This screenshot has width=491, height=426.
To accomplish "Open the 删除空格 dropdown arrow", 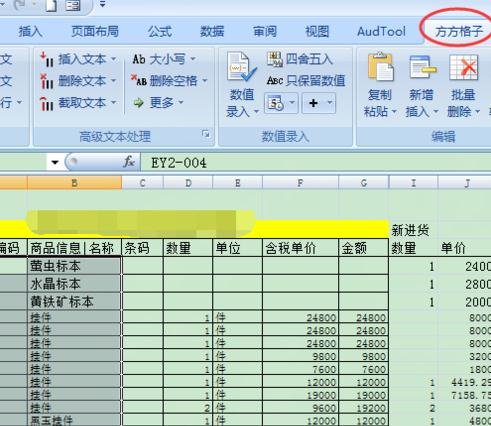I will click(x=205, y=81).
